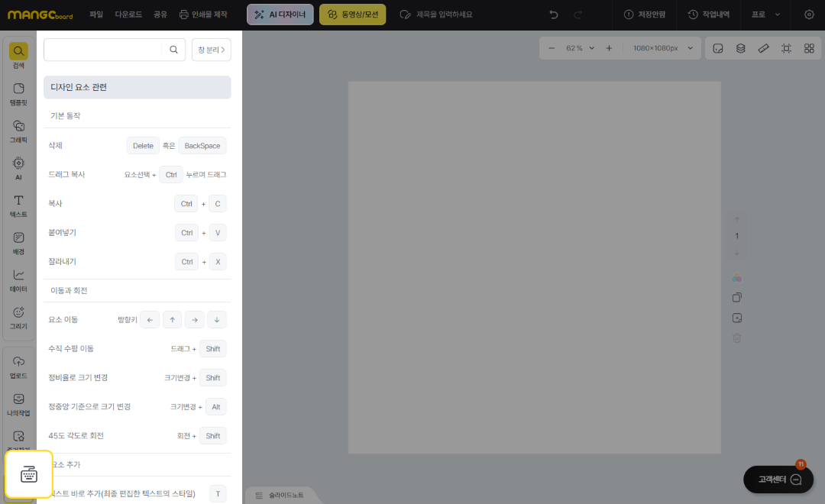Open the 파일 (File) menu
This screenshot has width=825, height=504.
(96, 15)
